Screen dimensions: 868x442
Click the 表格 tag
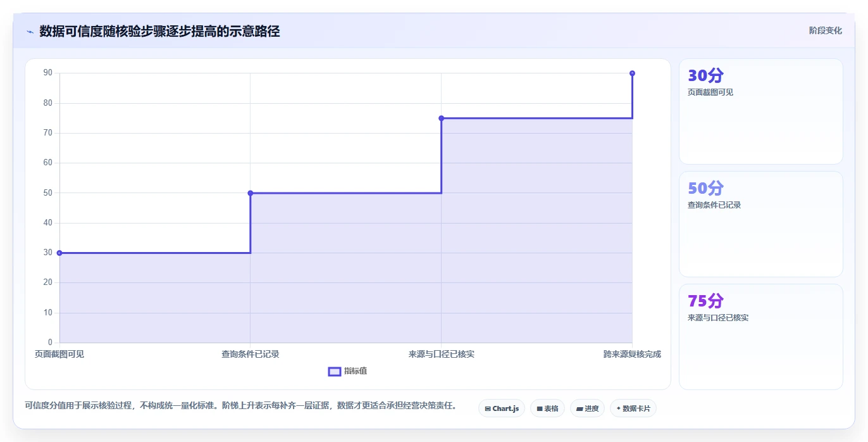(x=547, y=408)
